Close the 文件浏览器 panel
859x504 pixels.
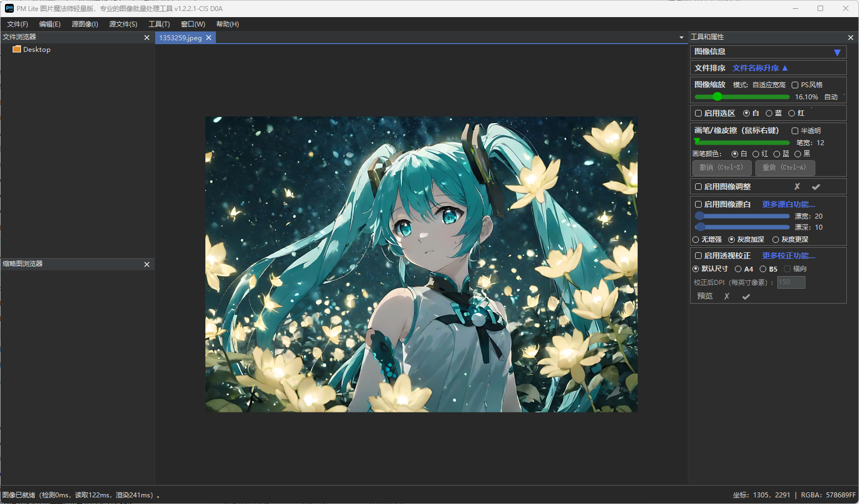tap(147, 38)
